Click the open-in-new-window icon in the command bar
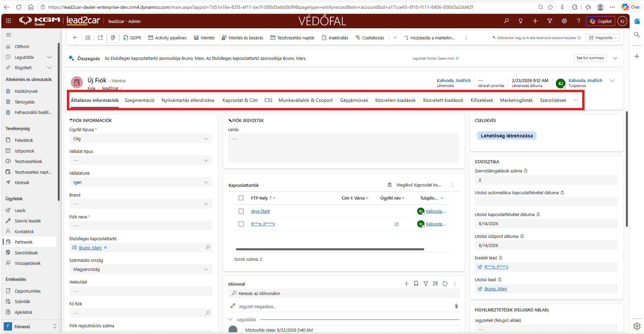644x334 pixels. pos(100,37)
